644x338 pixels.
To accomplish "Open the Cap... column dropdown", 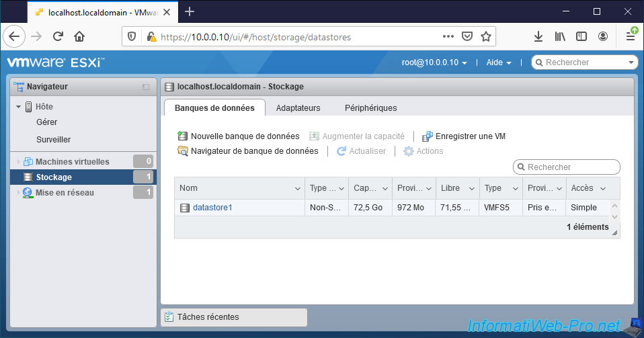I will coord(385,189).
